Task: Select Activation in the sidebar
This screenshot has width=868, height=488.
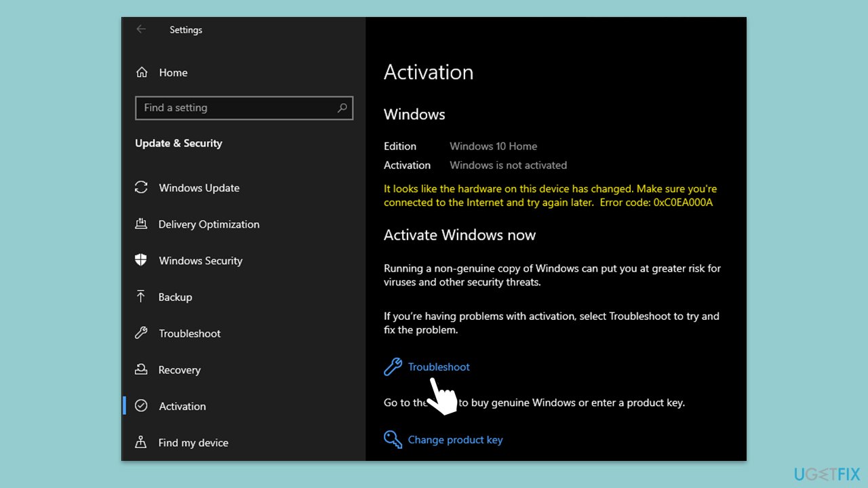Action: pos(182,406)
